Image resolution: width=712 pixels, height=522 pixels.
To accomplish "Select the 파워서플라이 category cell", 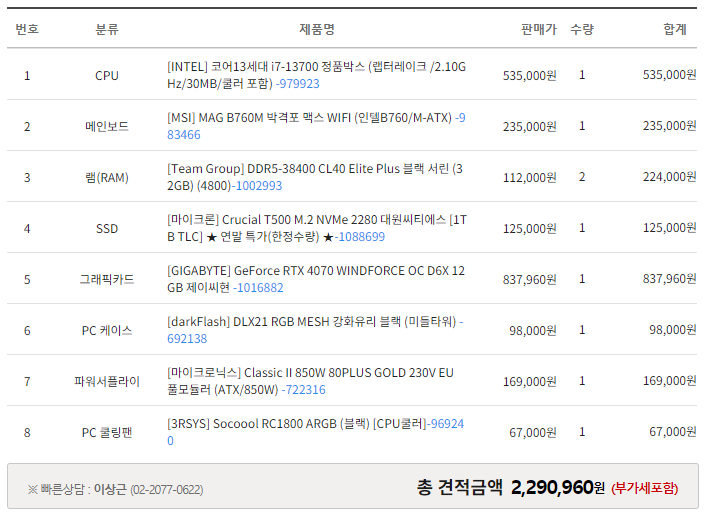I will tap(107, 381).
